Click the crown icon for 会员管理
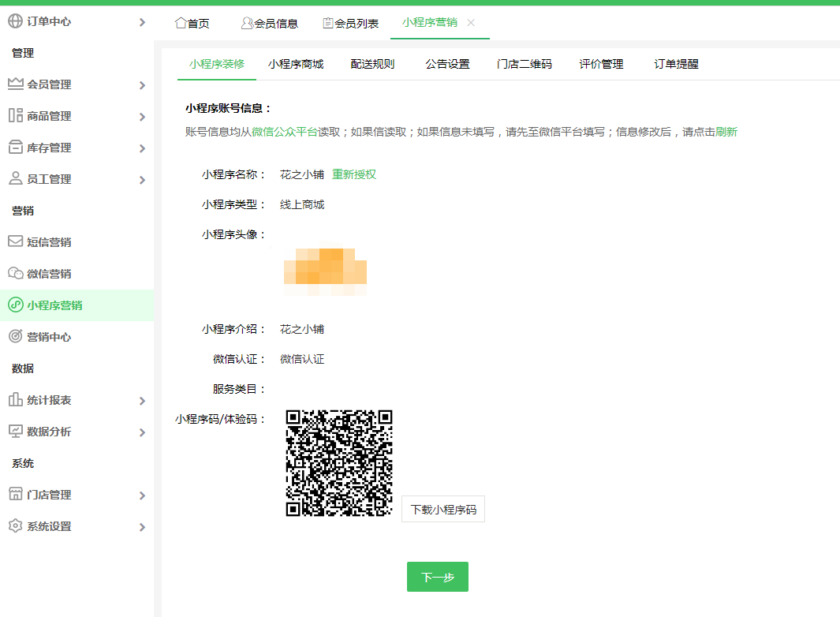The height and width of the screenshot is (617, 840). click(15, 84)
